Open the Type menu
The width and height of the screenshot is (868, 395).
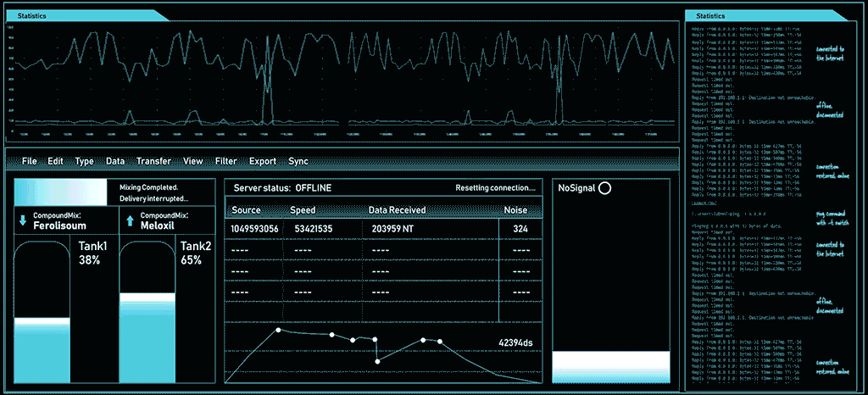coord(84,161)
